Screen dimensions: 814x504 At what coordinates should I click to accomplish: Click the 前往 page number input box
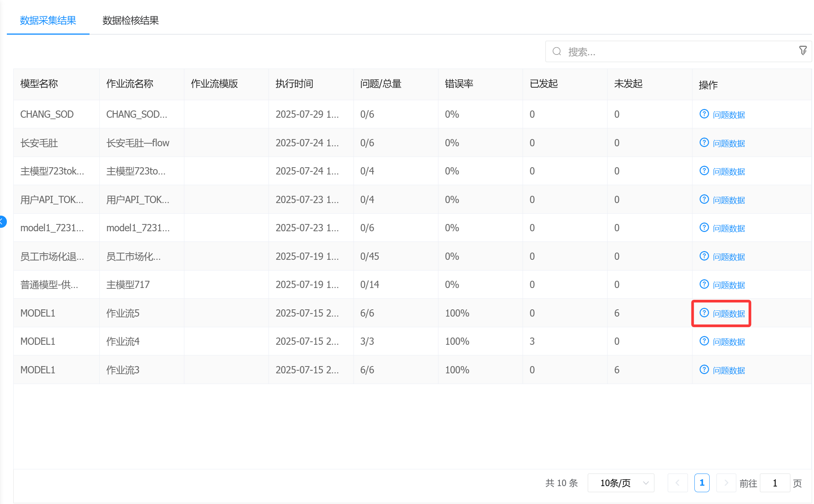click(774, 483)
